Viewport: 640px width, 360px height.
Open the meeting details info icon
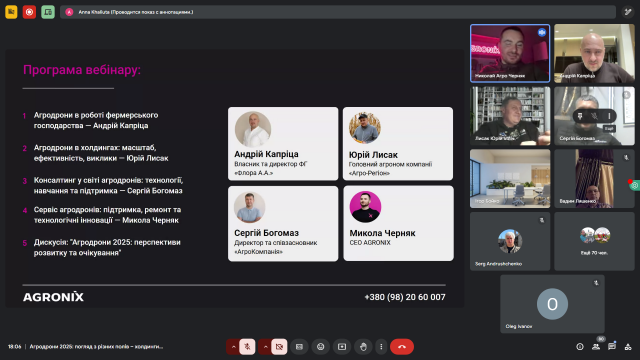pyautogui.click(x=580, y=347)
